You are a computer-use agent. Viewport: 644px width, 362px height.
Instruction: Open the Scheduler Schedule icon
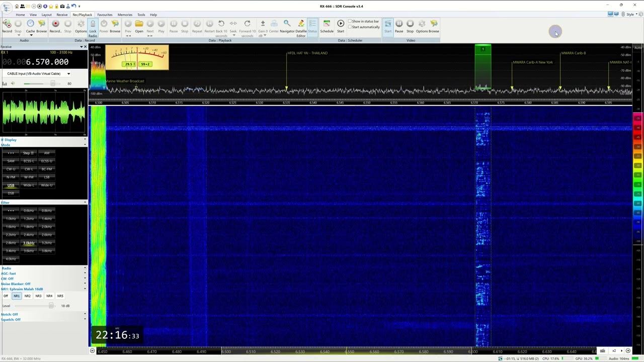point(327,26)
